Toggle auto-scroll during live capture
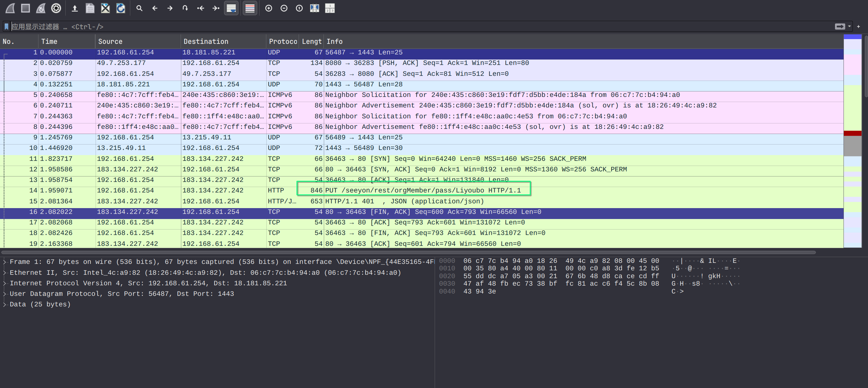868x388 pixels. tap(231, 8)
